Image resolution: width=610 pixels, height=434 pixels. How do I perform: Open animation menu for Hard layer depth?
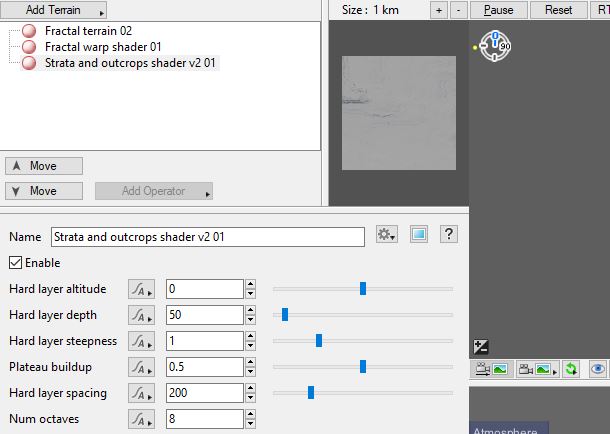(141, 315)
